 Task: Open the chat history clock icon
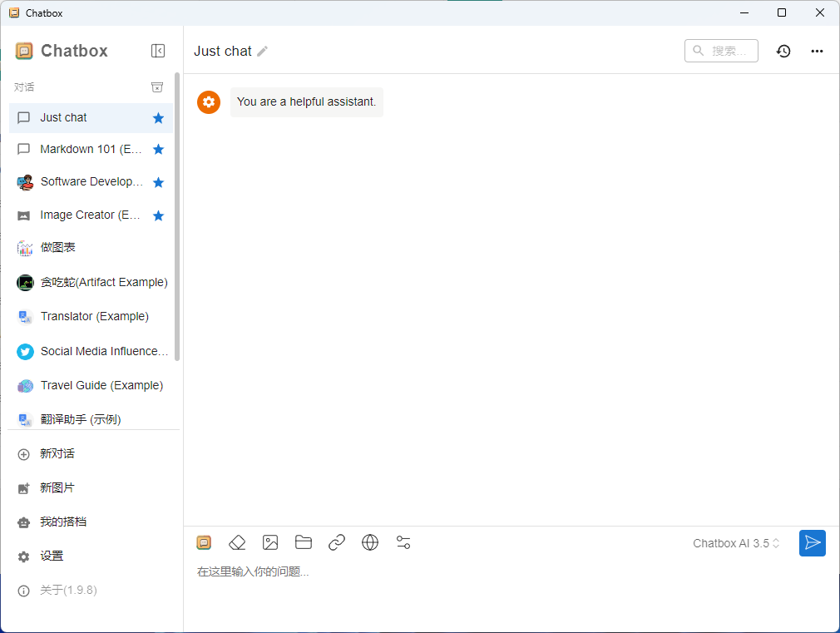pos(783,51)
